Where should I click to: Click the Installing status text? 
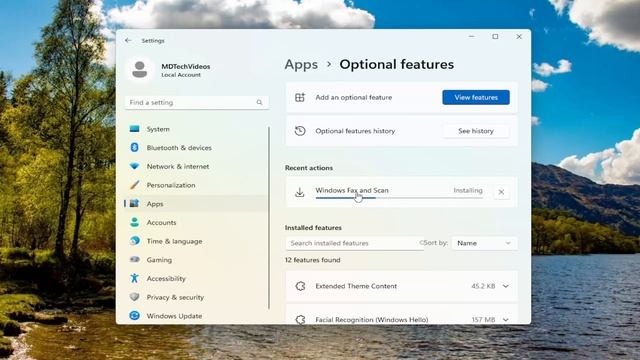coord(468,190)
